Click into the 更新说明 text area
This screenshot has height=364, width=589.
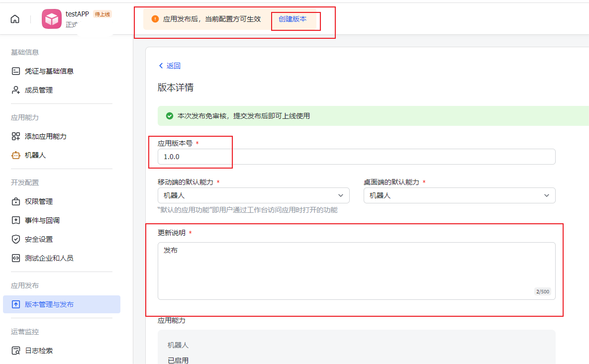(356, 271)
